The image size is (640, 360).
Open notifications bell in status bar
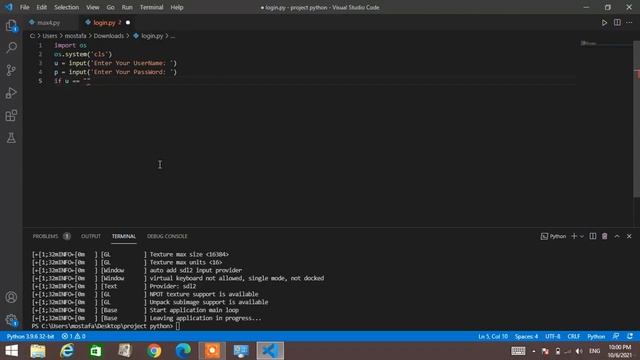630,336
